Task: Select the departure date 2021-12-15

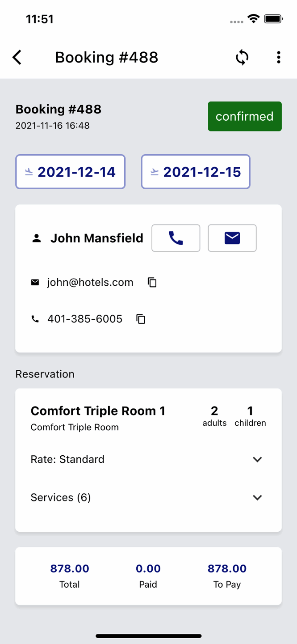Action: pyautogui.click(x=196, y=172)
